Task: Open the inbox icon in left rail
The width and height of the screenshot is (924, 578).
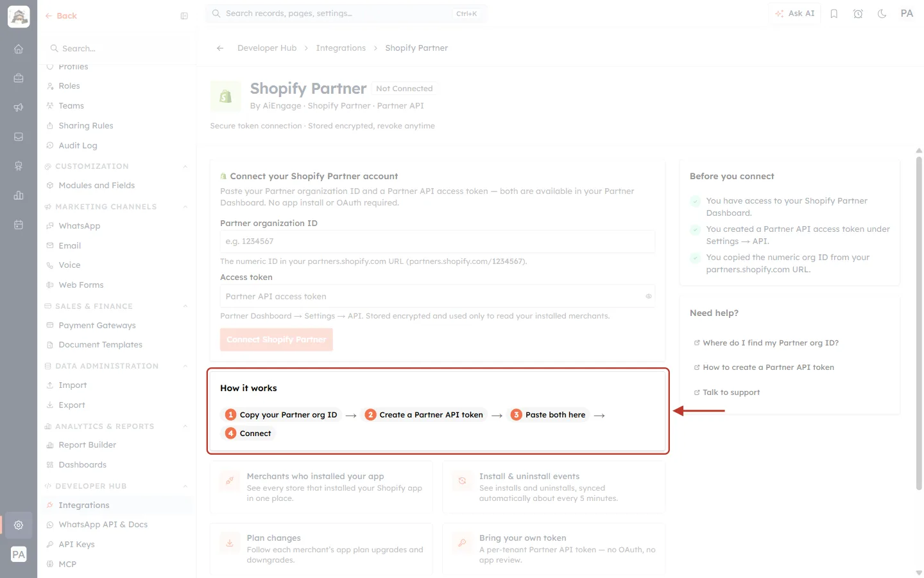Action: pos(19,137)
